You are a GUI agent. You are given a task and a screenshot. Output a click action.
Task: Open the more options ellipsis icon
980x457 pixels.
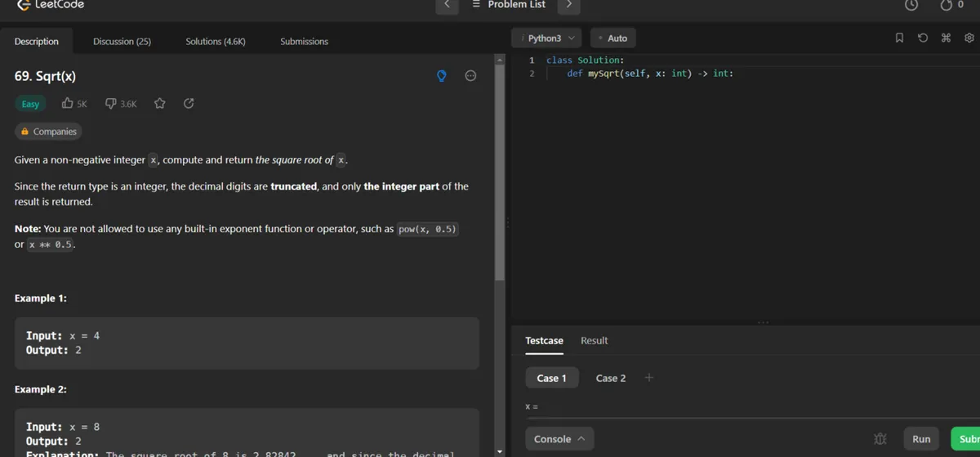click(470, 76)
